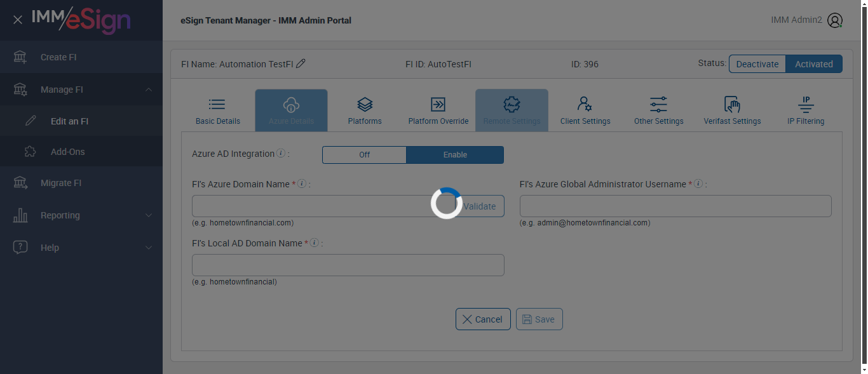This screenshot has height=374, width=868.
Task: Focus the Azure Domain Name field
Action: tap(323, 206)
